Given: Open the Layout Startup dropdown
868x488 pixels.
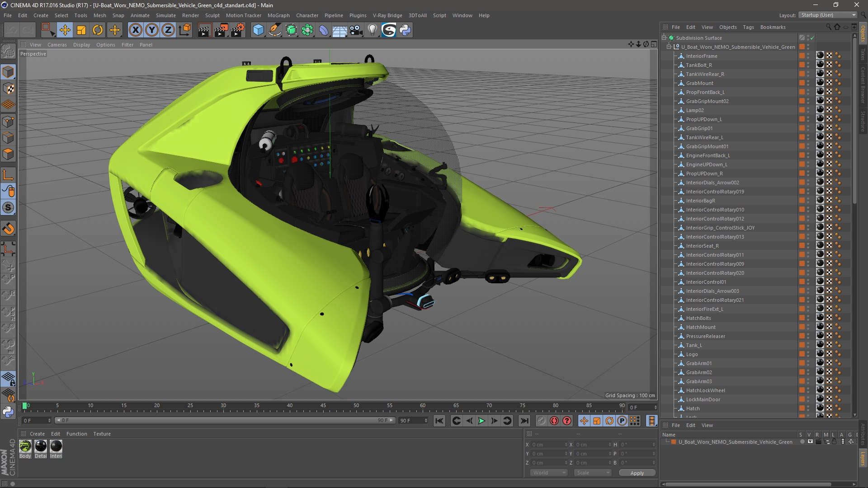Looking at the screenshot, I should point(828,15).
